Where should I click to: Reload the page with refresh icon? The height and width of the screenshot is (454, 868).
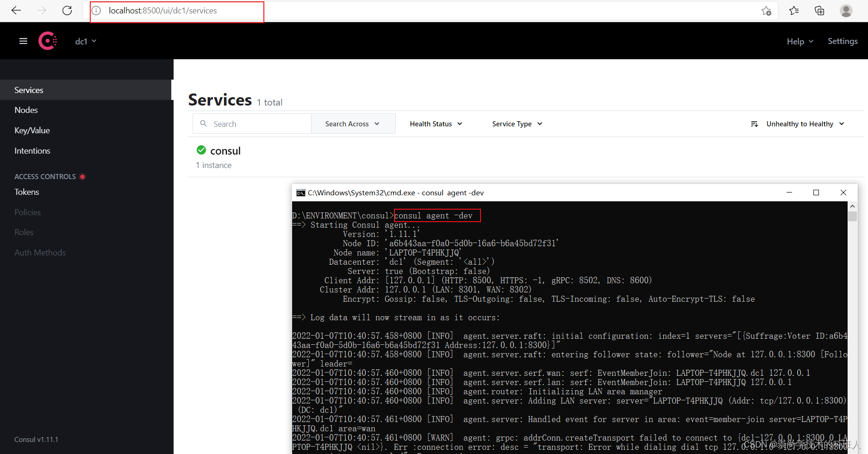tap(67, 11)
